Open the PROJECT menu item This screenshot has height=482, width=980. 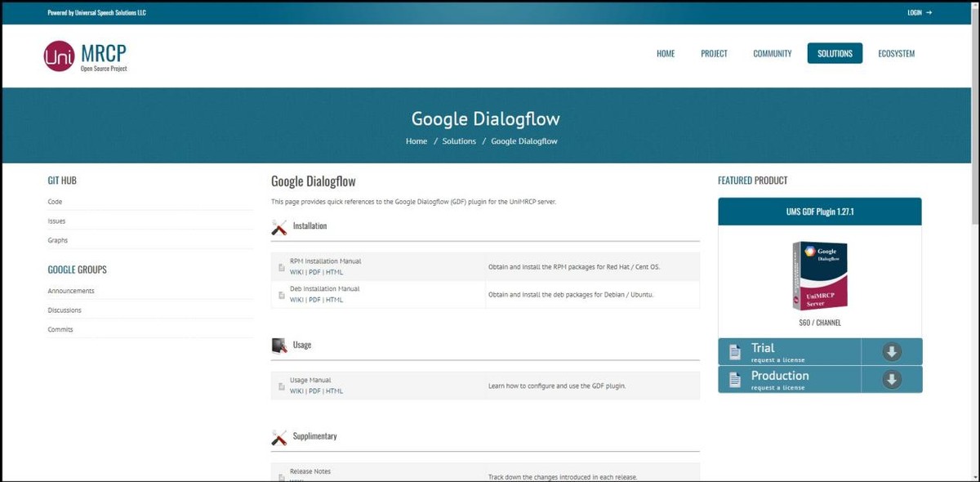click(x=714, y=54)
